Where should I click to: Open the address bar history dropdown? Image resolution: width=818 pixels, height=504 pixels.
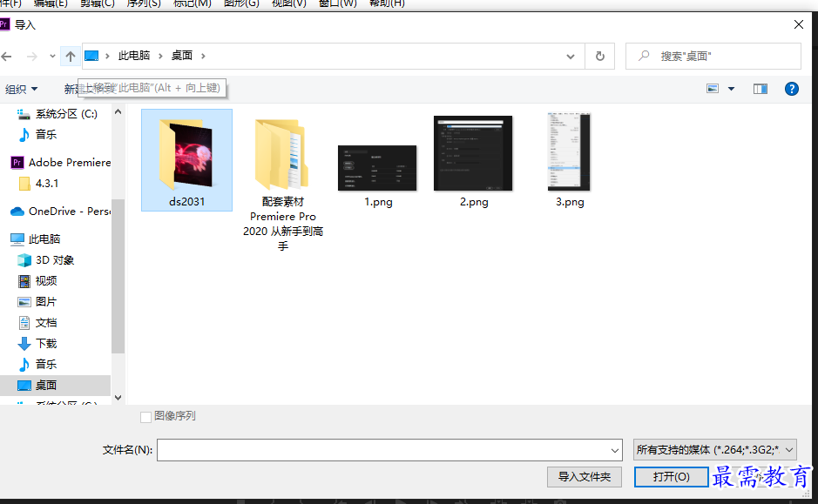coord(571,57)
